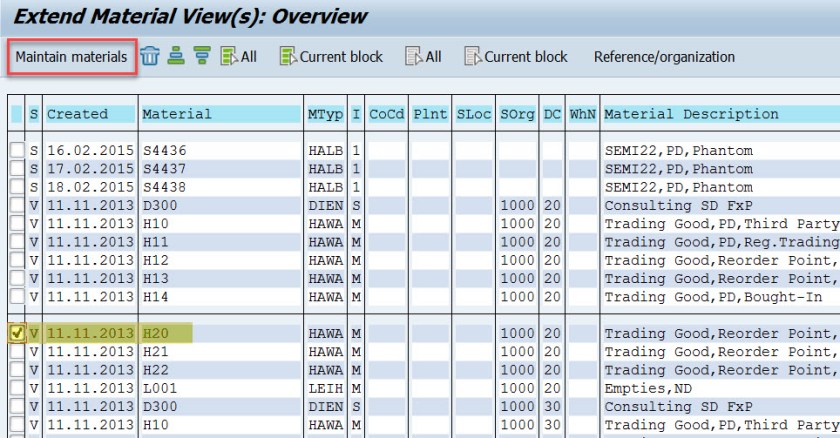
Task: Click material number H21
Action: click(x=155, y=352)
